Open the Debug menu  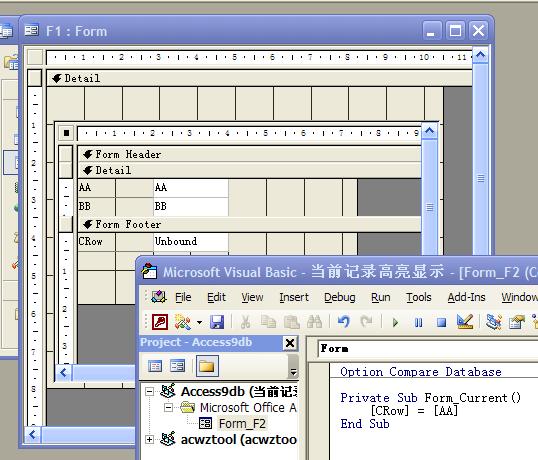click(340, 297)
